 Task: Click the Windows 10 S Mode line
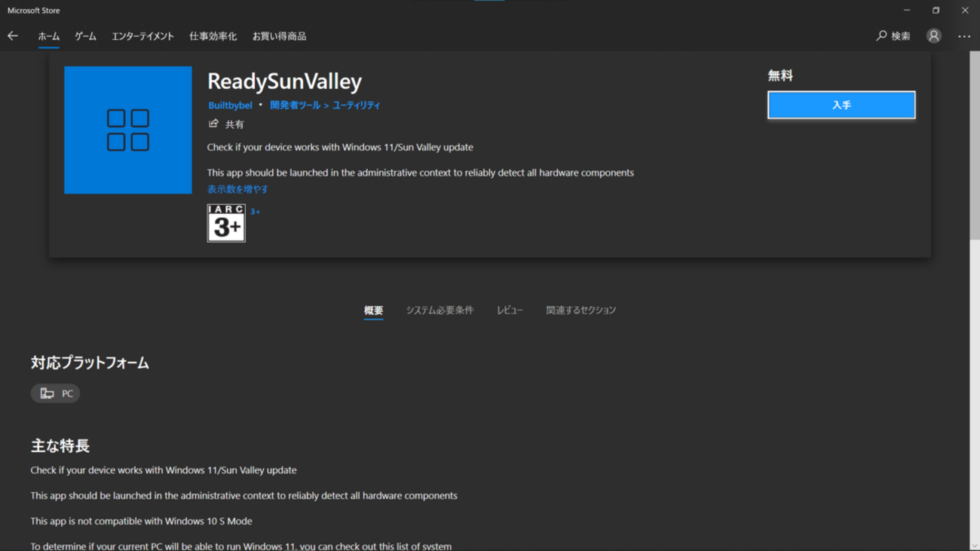click(141, 521)
